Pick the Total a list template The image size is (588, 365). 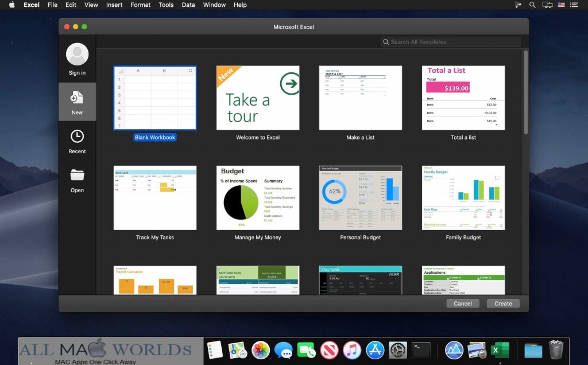463,98
